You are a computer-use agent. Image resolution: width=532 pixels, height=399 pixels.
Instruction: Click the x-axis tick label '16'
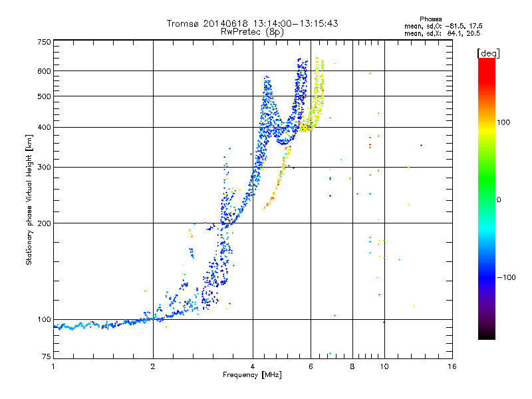452,366
